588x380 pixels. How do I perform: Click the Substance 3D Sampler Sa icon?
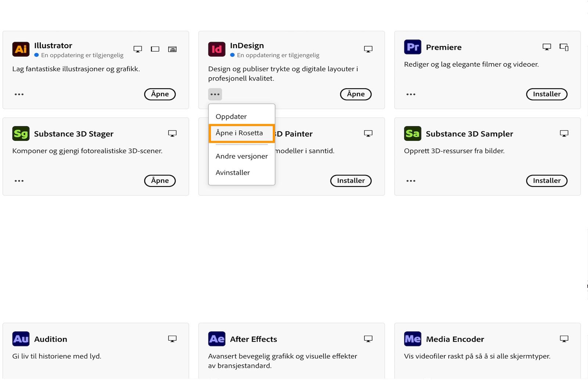[413, 134]
